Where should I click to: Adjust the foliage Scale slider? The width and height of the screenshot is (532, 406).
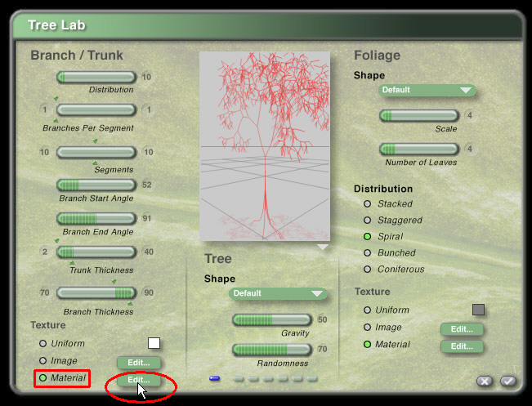pyautogui.click(x=419, y=116)
